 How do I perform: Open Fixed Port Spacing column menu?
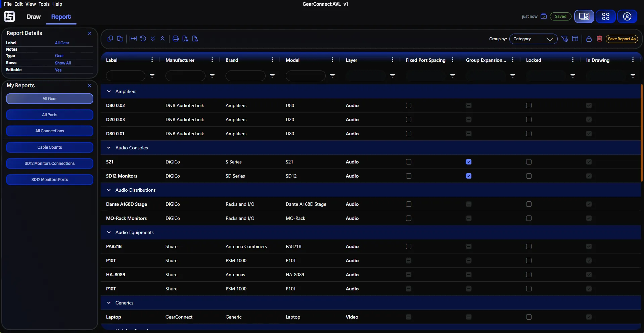(x=453, y=60)
